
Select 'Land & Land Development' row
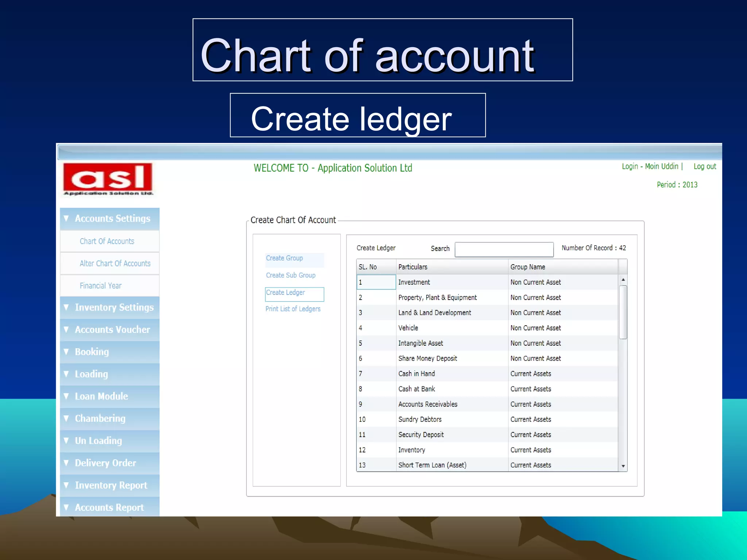click(x=487, y=313)
